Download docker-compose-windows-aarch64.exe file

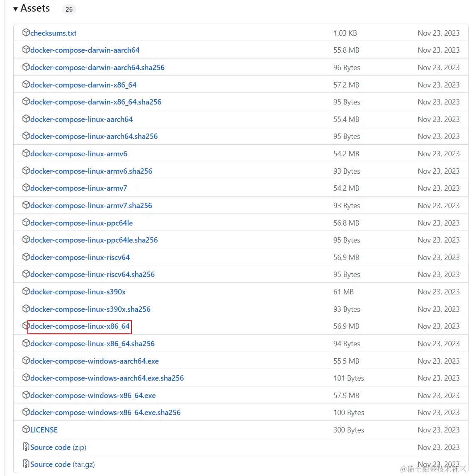tap(95, 361)
